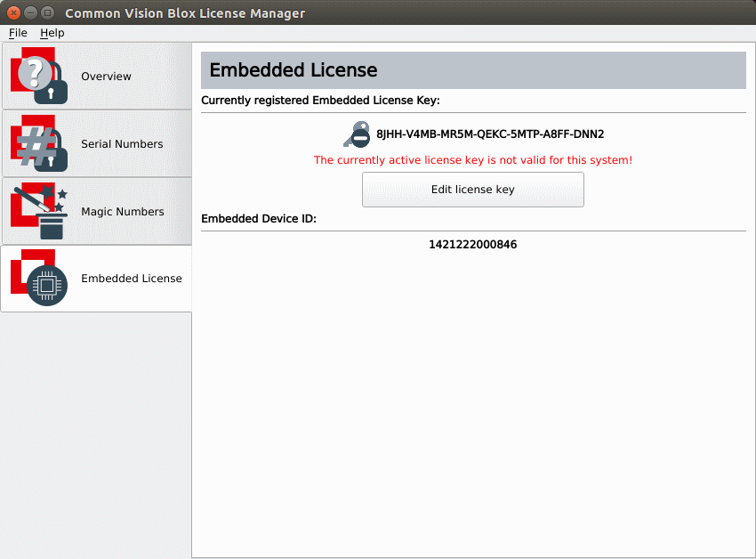The image size is (756, 559).
Task: Switch to the Overview tab label
Action: (106, 77)
